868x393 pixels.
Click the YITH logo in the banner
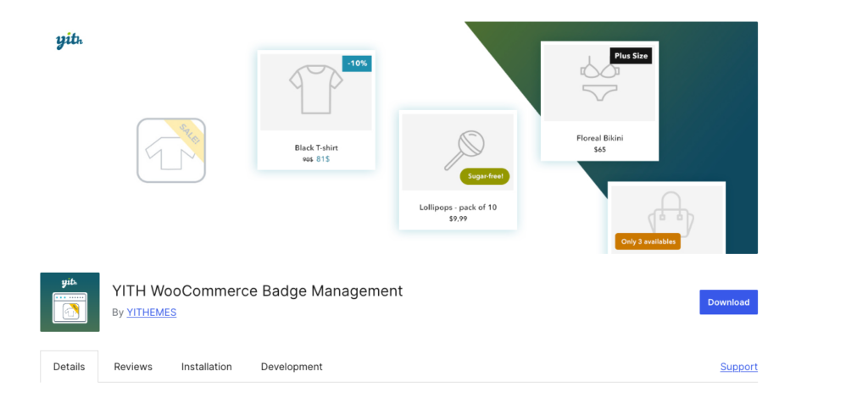[x=70, y=42]
